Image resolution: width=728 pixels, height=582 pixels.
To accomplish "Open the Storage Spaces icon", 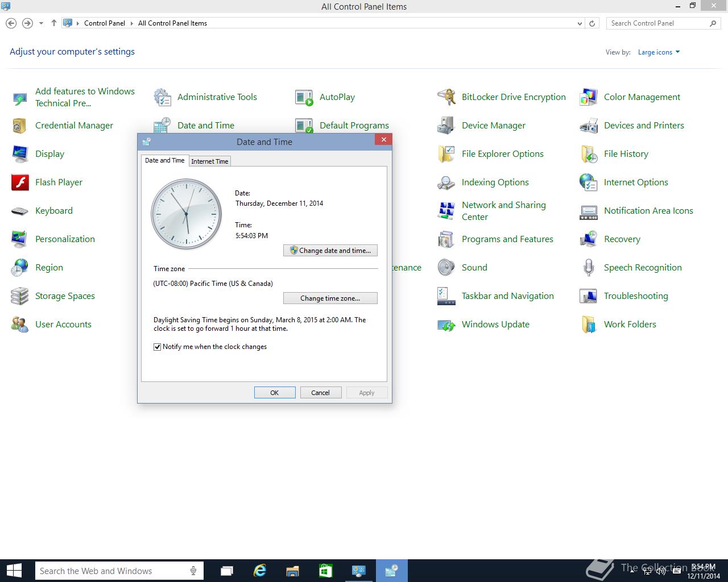I will pyautogui.click(x=20, y=296).
